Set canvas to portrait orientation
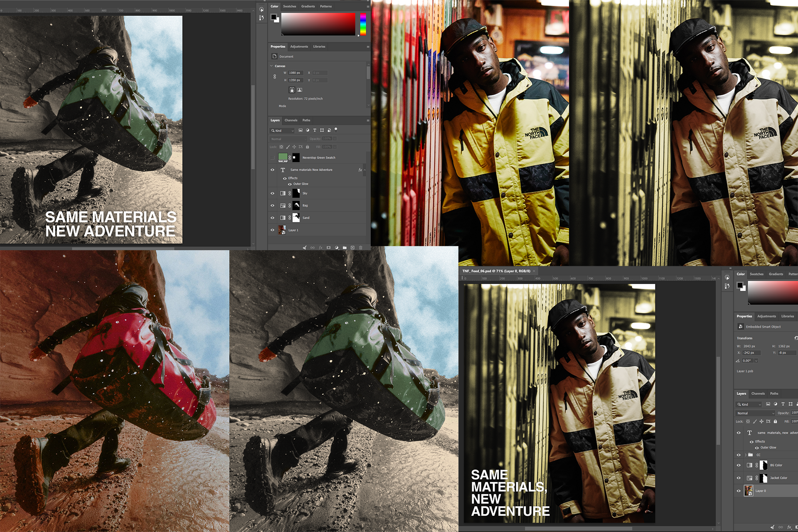This screenshot has height=532, width=798. click(x=292, y=90)
